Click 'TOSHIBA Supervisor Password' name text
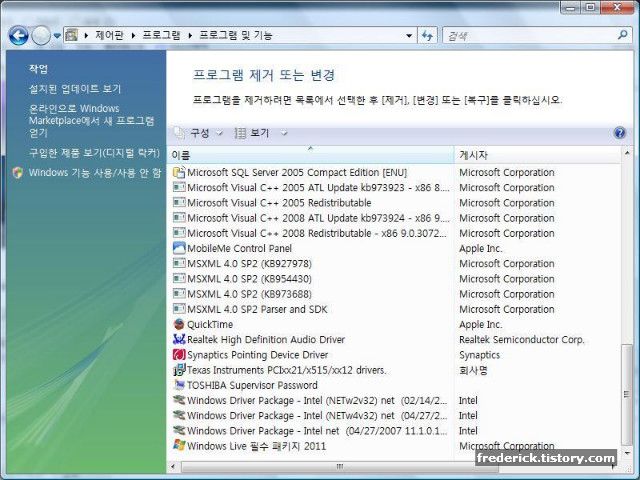This screenshot has width=640, height=480. (x=252, y=385)
